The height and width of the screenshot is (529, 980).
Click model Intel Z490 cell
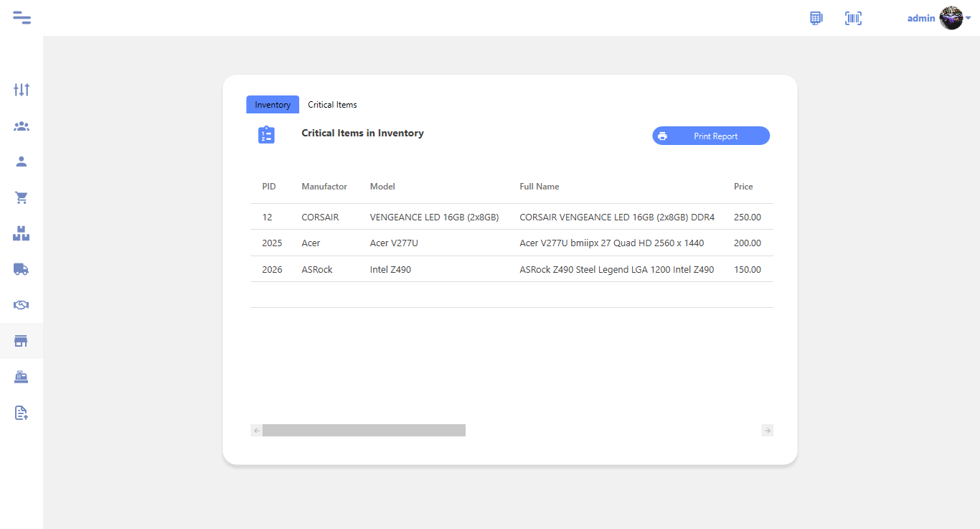click(x=390, y=270)
